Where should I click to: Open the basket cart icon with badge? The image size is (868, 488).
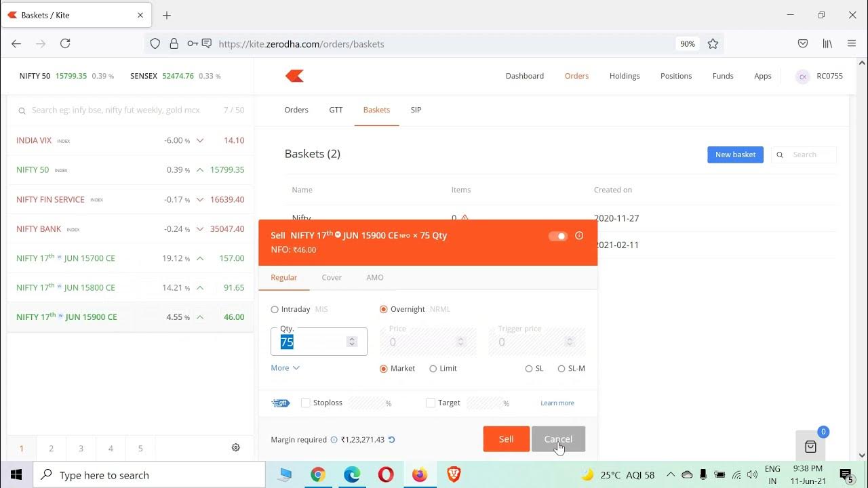[810, 447]
